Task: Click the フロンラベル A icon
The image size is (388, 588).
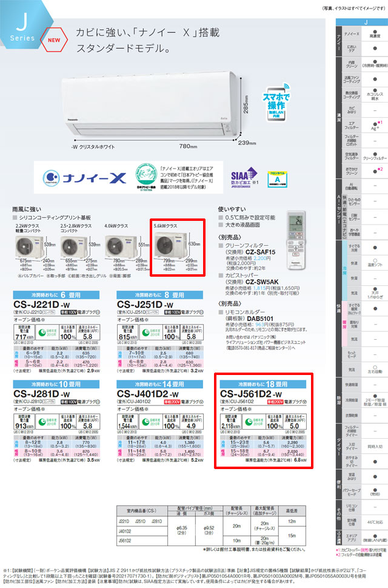Action: [277, 179]
